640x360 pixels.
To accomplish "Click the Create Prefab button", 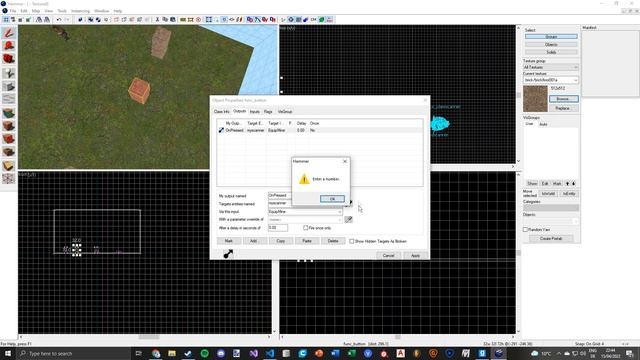I will [551, 238].
